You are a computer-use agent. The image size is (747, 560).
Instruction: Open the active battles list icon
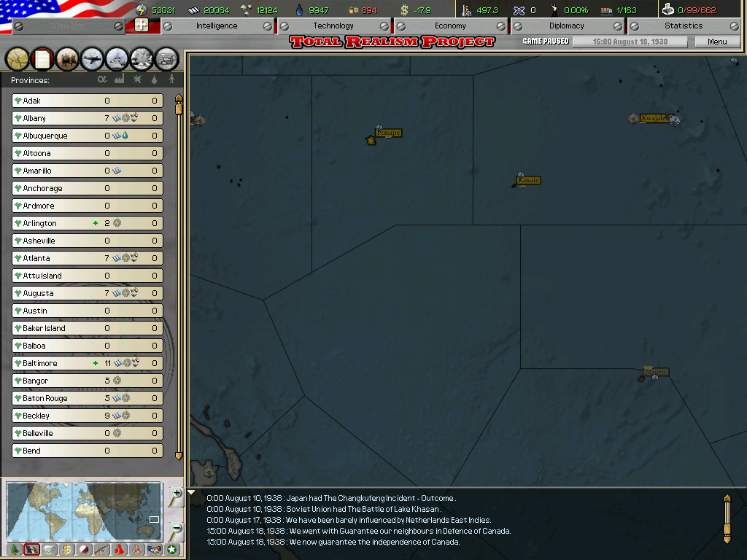pos(142,58)
